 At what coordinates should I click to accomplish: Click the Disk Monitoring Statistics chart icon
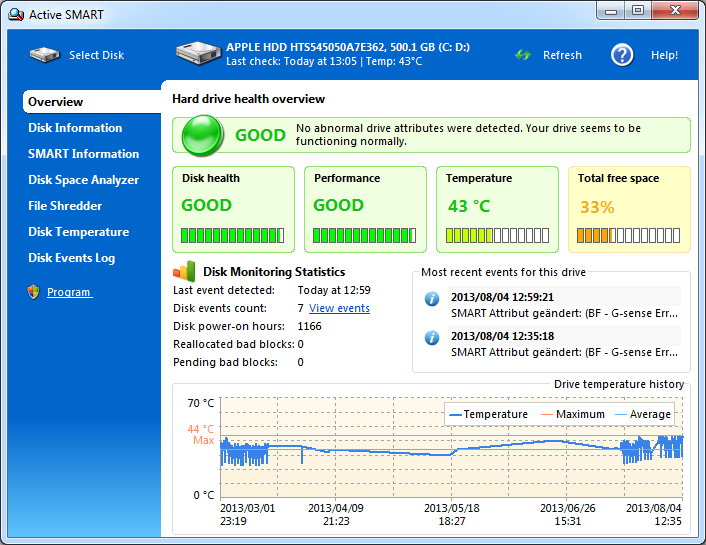(185, 271)
